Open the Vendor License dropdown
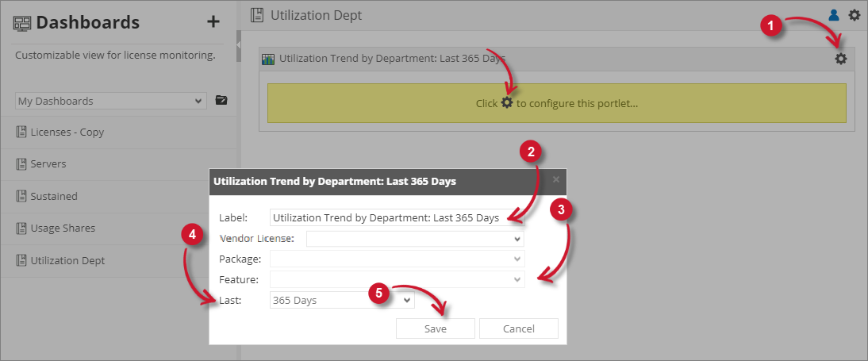Image resolution: width=868 pixels, height=361 pixels. pyautogui.click(x=415, y=239)
